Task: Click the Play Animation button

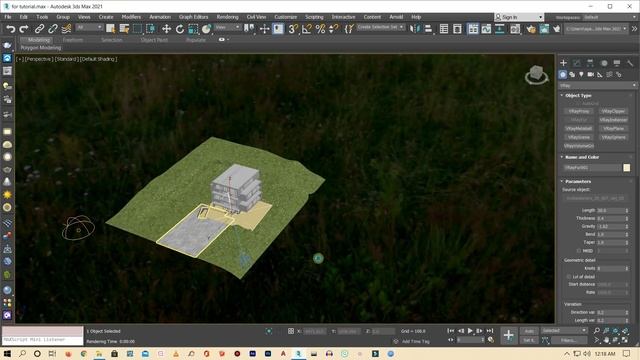Action: coord(470,331)
